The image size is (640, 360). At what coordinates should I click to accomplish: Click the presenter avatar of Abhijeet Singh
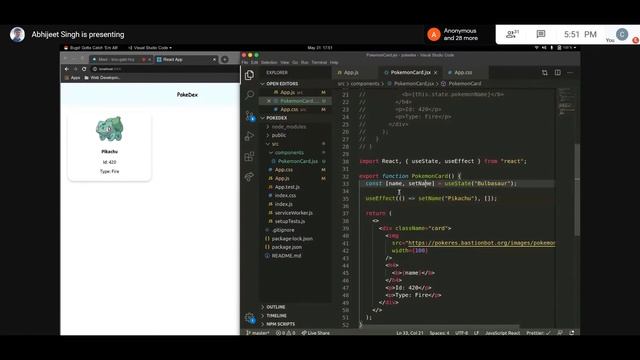[17, 35]
